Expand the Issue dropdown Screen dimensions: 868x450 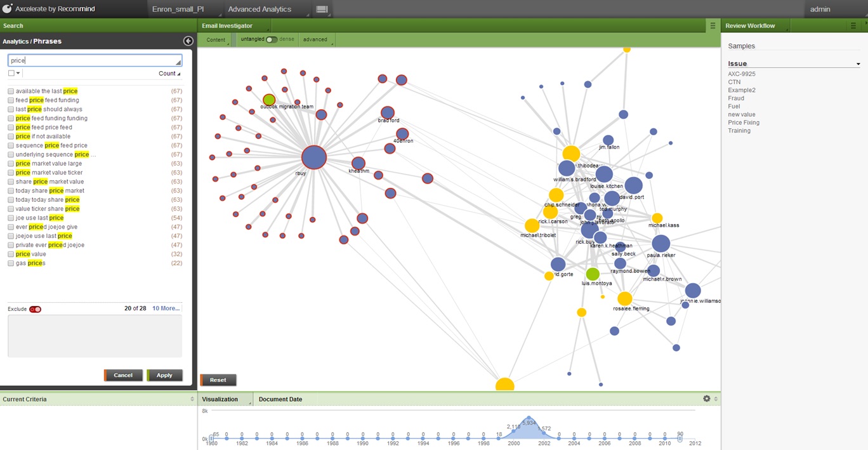[x=858, y=64]
